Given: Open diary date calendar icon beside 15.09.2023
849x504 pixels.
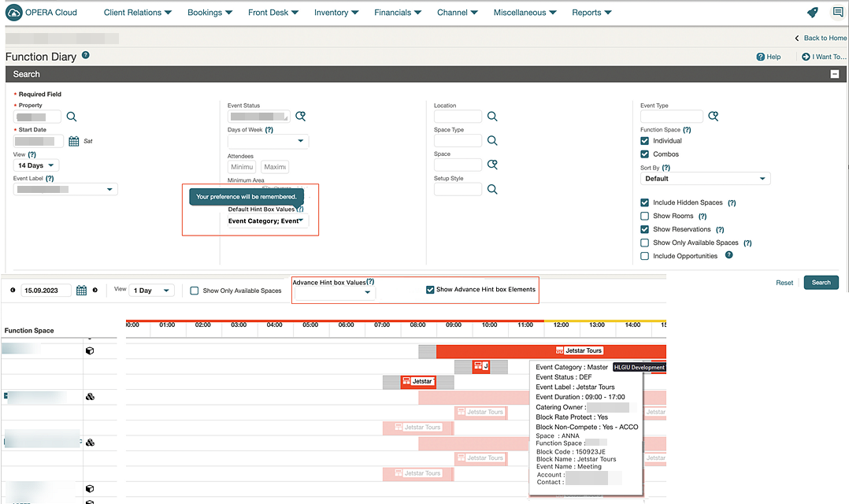Looking at the screenshot, I should 81,290.
